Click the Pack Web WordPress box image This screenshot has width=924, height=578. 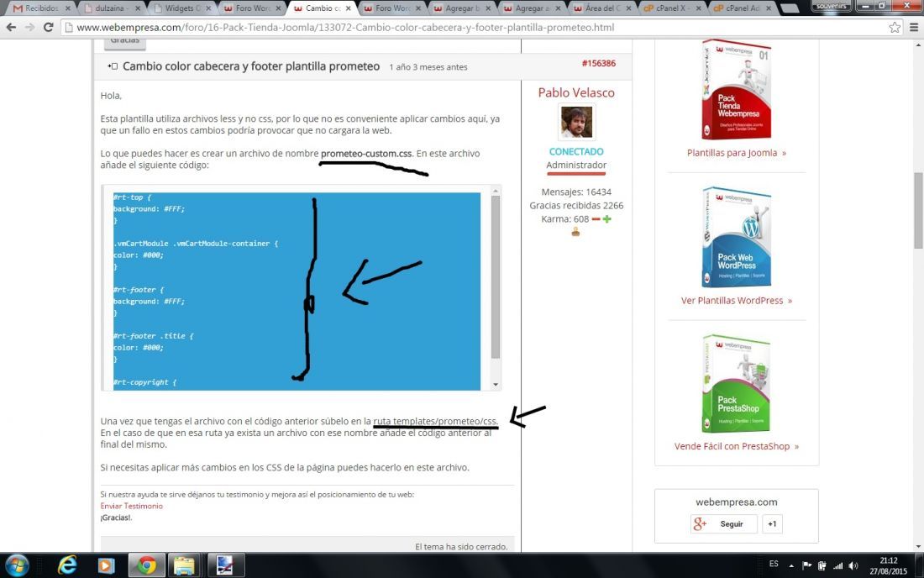pos(736,237)
